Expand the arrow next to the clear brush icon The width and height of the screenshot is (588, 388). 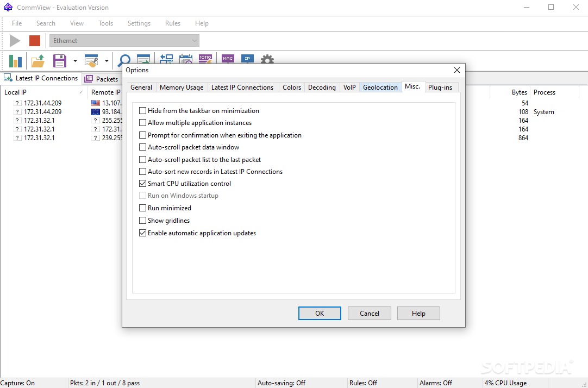[x=107, y=61]
